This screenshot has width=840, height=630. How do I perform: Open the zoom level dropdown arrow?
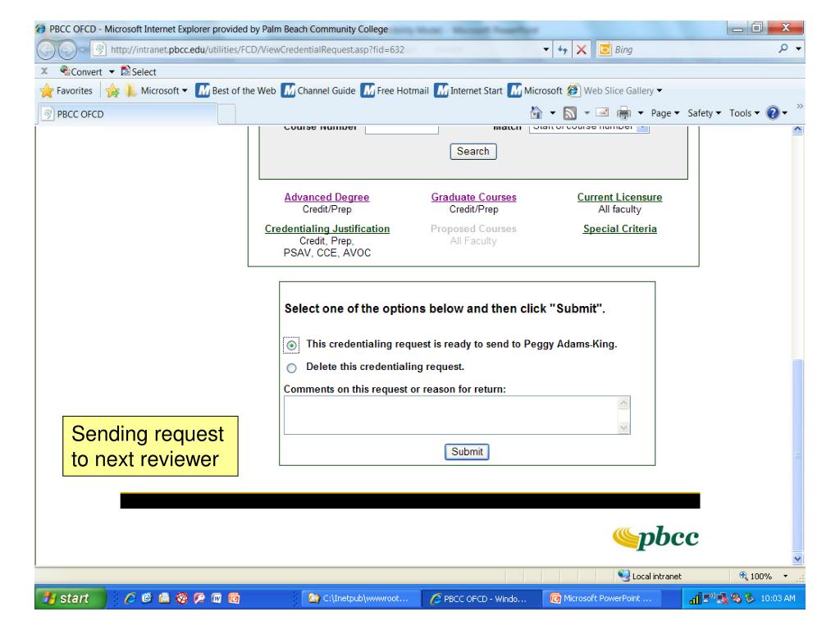tap(785, 576)
